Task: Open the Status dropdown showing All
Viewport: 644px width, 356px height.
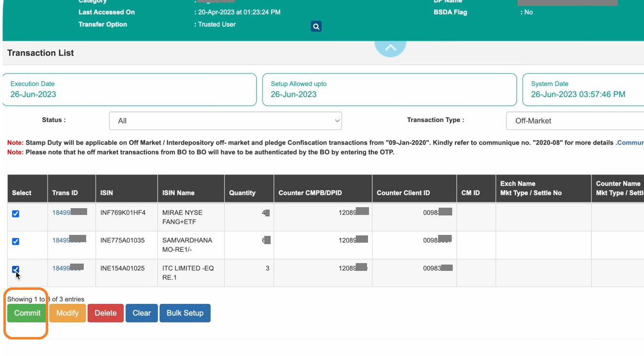Action: (225, 121)
